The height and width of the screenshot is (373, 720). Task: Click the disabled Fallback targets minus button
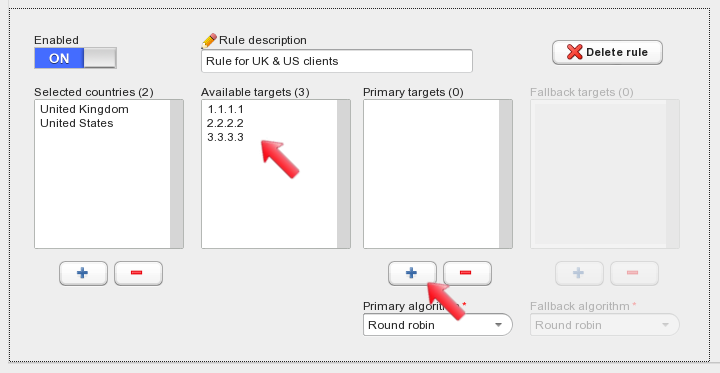634,273
